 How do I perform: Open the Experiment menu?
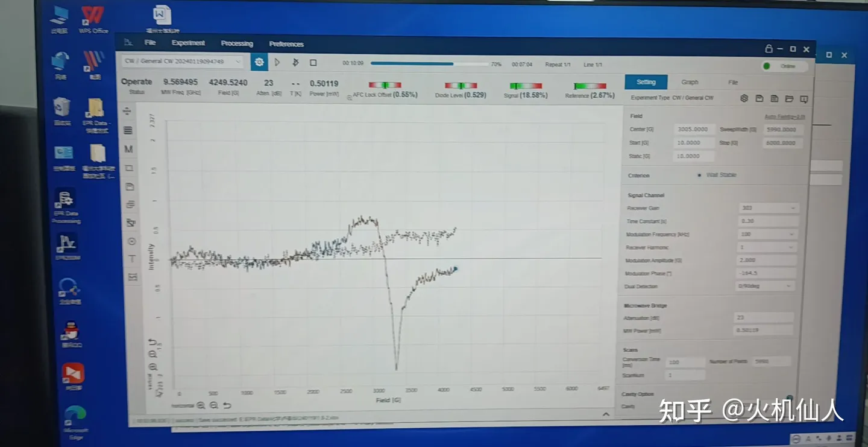click(188, 43)
